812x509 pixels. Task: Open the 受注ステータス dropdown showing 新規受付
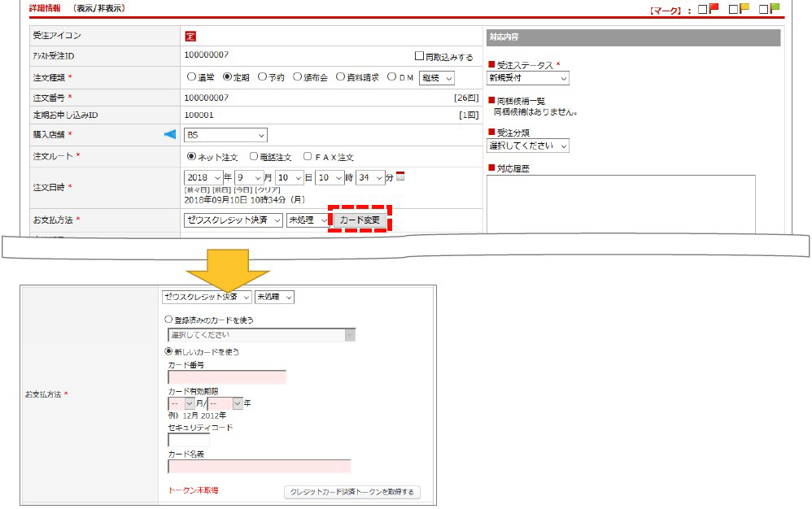[528, 78]
